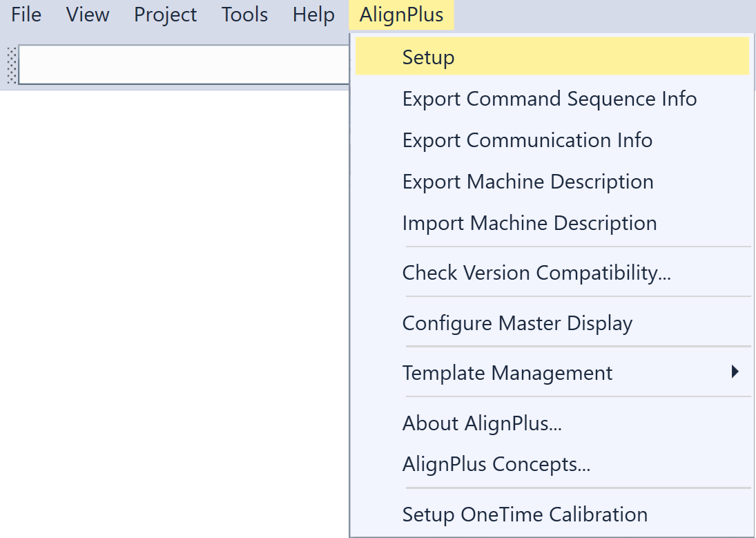The image size is (756, 538).
Task: Open the Help menu
Action: [313, 15]
